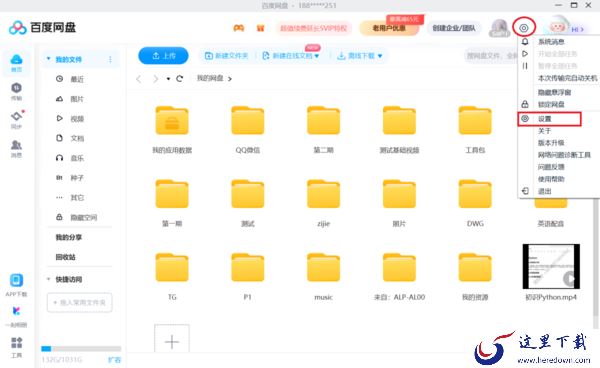600x368 pixels.
Task: Open 回收站 in the left panel
Action: (65, 257)
